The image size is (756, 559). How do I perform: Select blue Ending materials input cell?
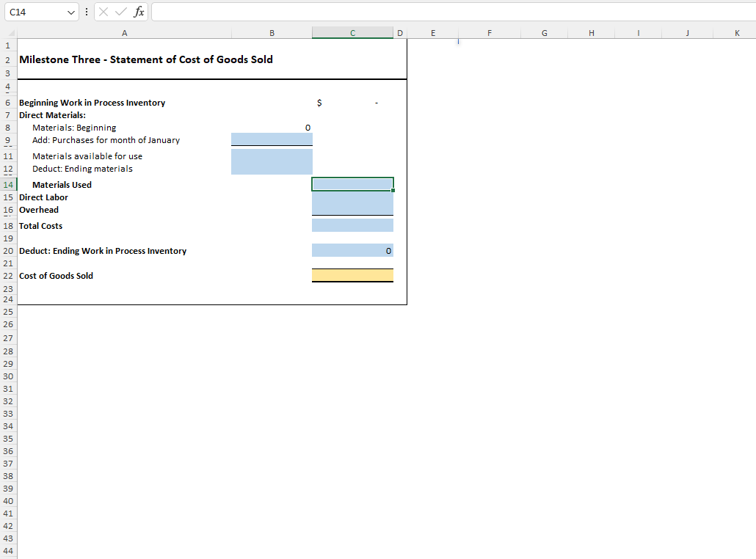[272, 168]
